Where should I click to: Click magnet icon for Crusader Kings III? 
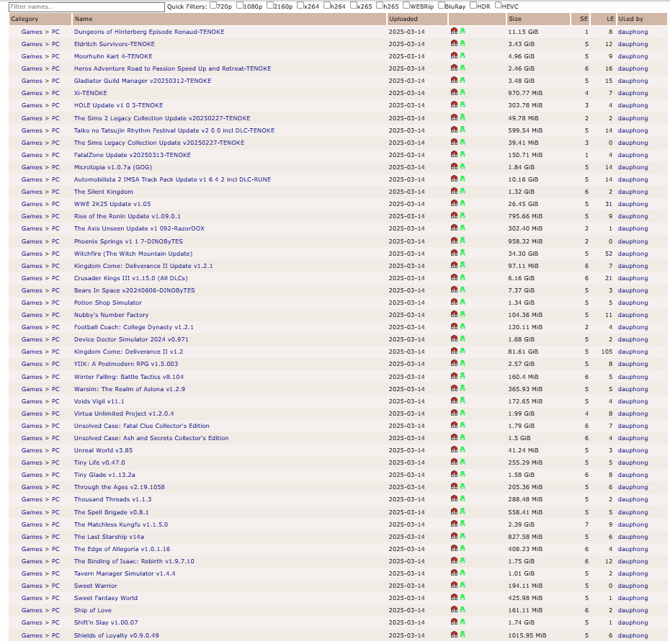tap(454, 278)
